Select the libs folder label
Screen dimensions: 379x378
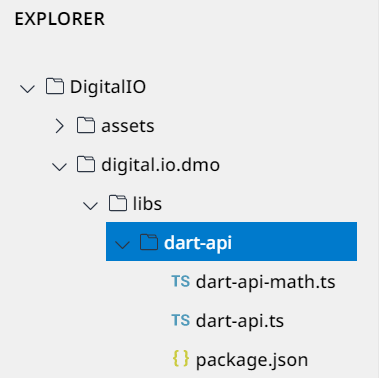click(x=147, y=203)
